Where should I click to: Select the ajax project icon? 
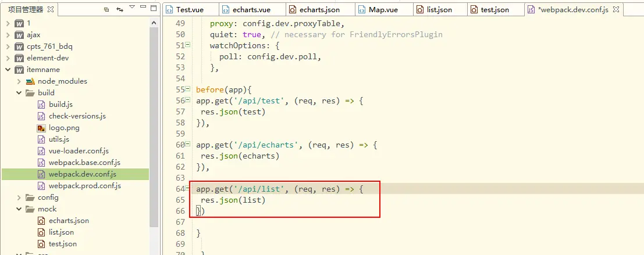[19, 35]
